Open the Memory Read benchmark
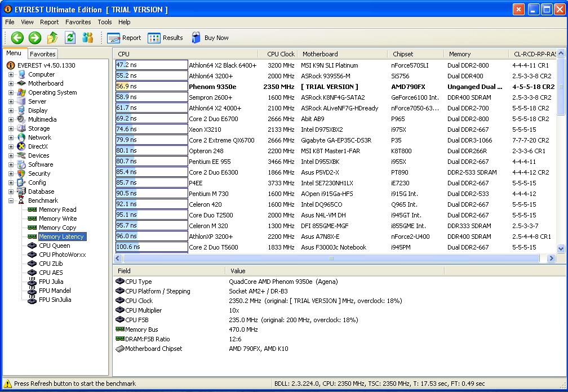568x392 pixels. 57,210
